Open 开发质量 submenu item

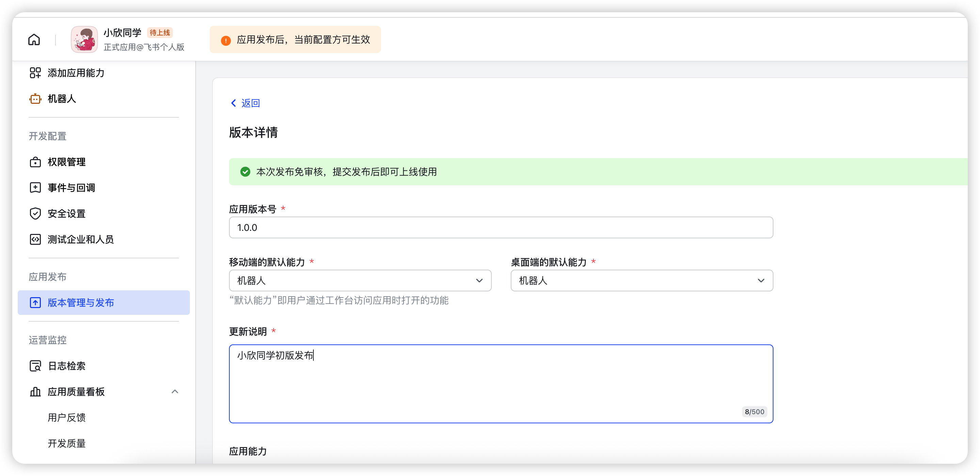67,443
